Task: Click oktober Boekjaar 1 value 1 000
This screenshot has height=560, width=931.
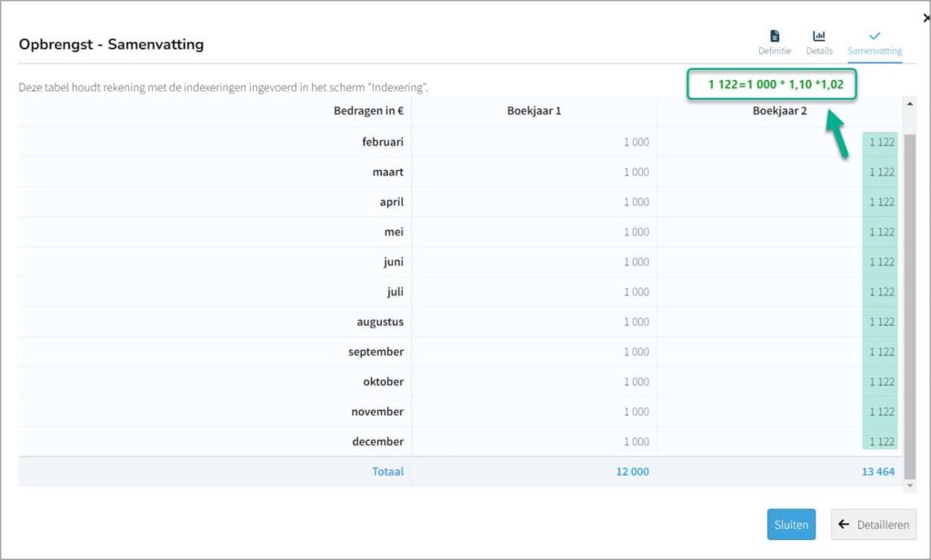Action: click(x=636, y=382)
